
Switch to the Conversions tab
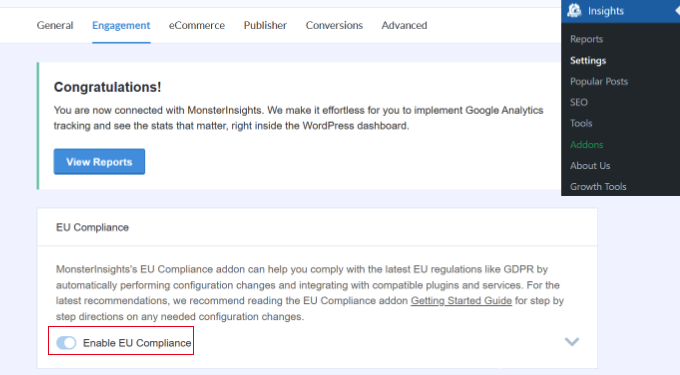click(x=334, y=25)
